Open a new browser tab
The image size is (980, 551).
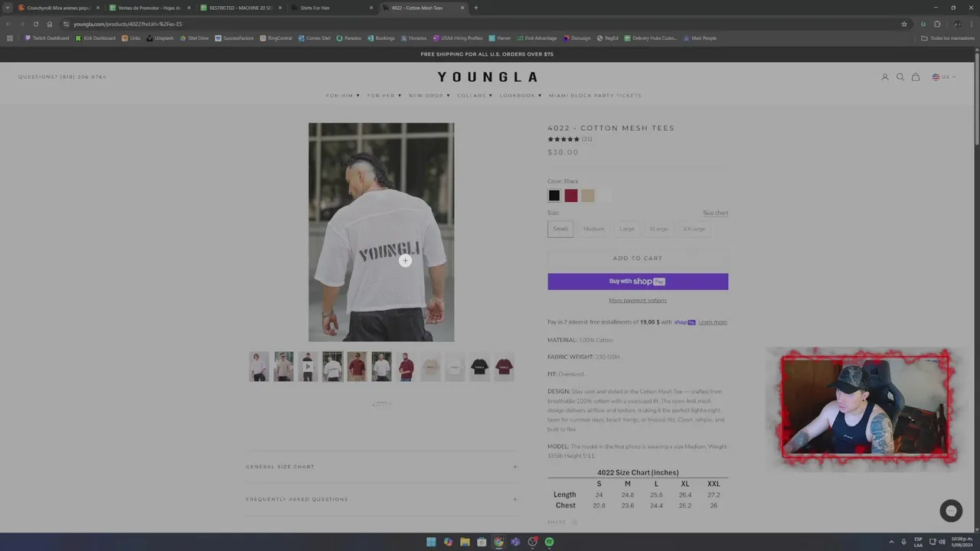coord(476,8)
